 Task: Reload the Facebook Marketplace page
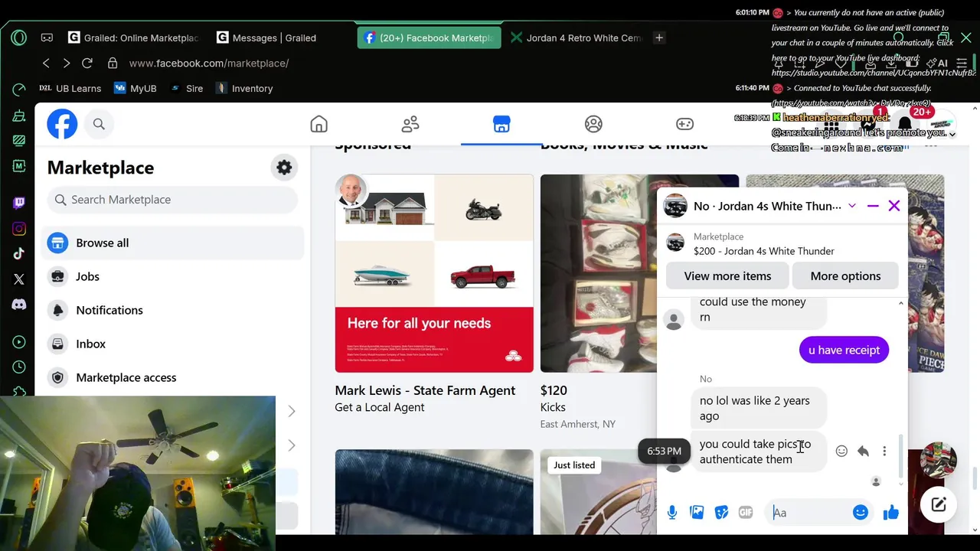click(87, 63)
